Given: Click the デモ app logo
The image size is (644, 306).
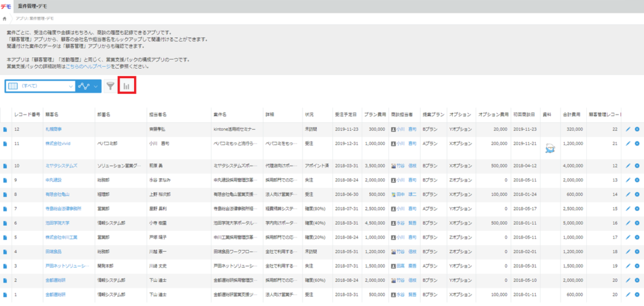Looking at the screenshot, I should [6, 6].
